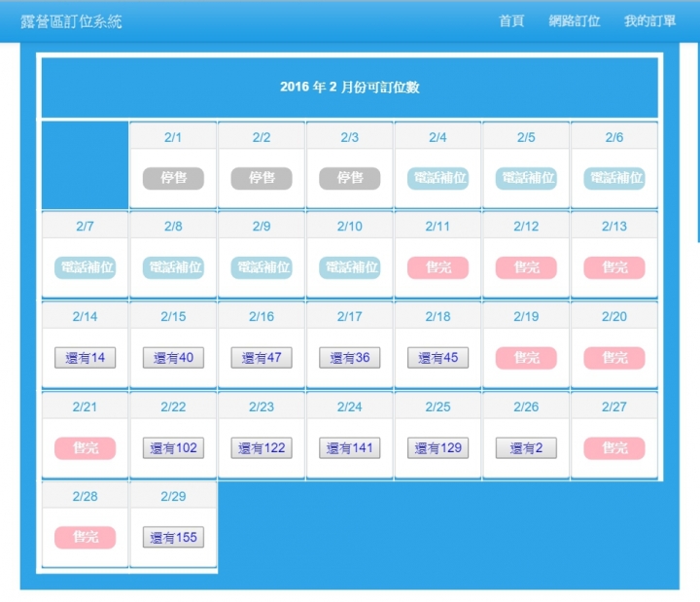
Task: Click the 電話補位 badge under 2/10
Action: pyautogui.click(x=350, y=267)
